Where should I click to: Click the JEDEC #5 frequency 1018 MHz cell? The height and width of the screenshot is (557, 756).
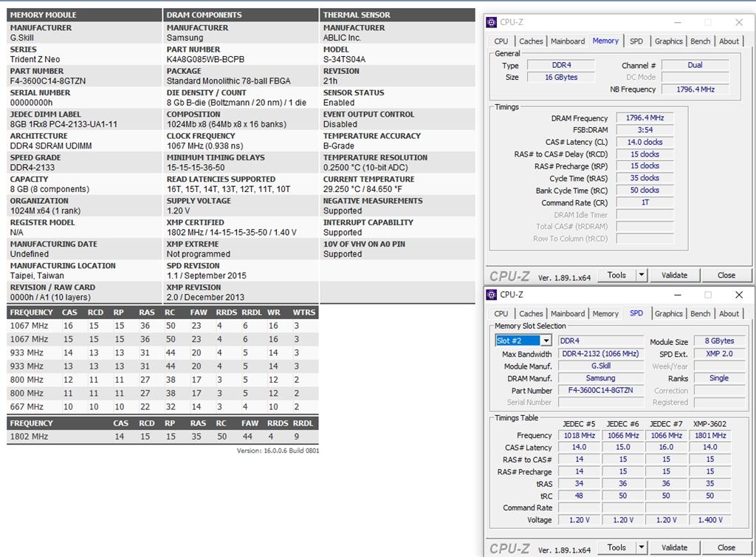[x=579, y=435]
